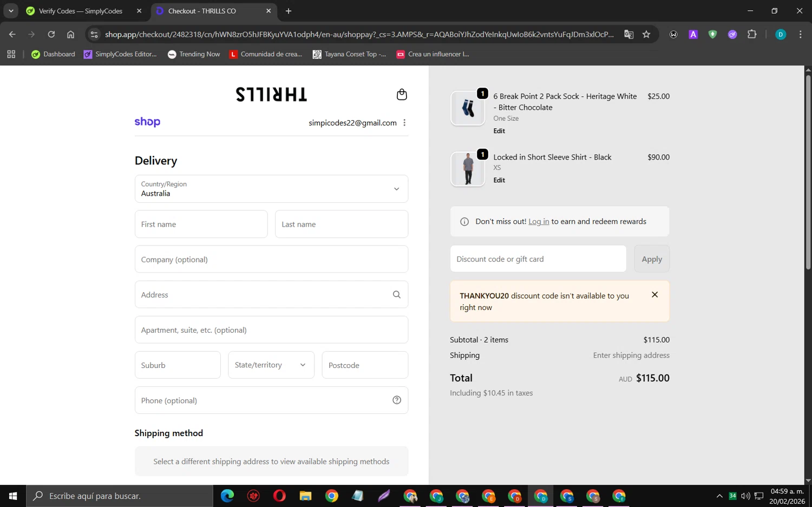Click the green shield extension icon

(x=712, y=34)
